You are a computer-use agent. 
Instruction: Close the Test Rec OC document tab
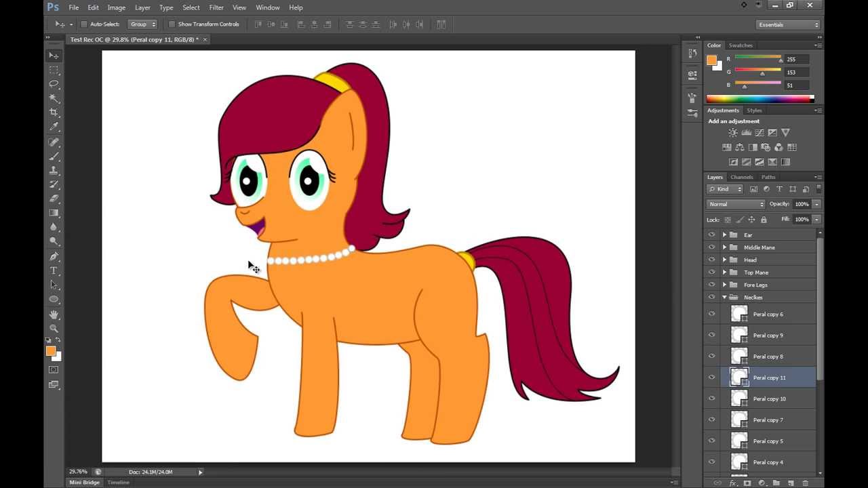tap(205, 39)
